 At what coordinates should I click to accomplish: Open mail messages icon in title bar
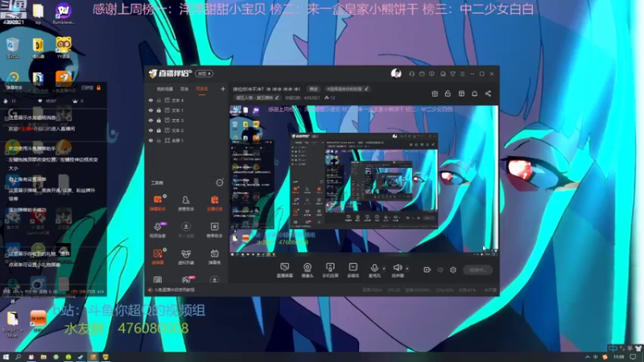point(422,74)
